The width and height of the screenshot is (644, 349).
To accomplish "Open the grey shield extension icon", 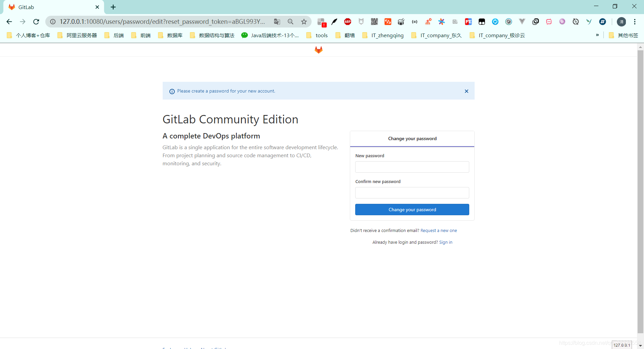I will (361, 22).
